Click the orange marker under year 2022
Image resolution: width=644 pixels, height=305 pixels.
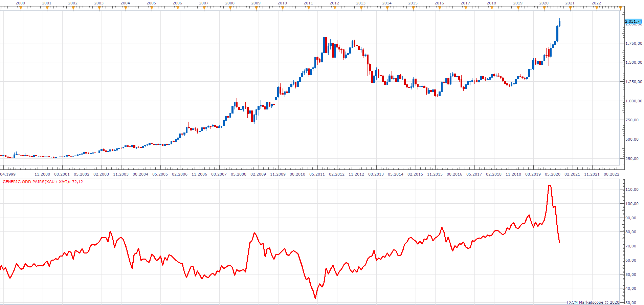click(x=597, y=8)
